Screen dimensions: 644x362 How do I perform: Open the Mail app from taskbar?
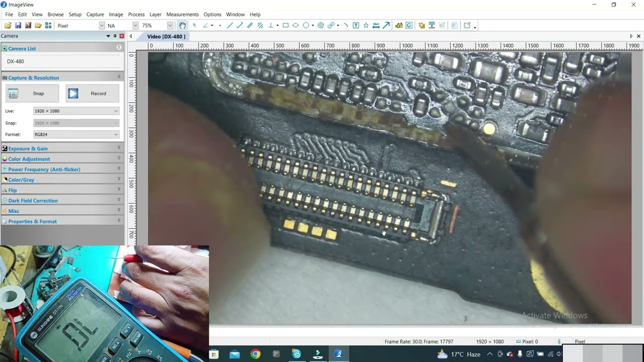coord(234,354)
